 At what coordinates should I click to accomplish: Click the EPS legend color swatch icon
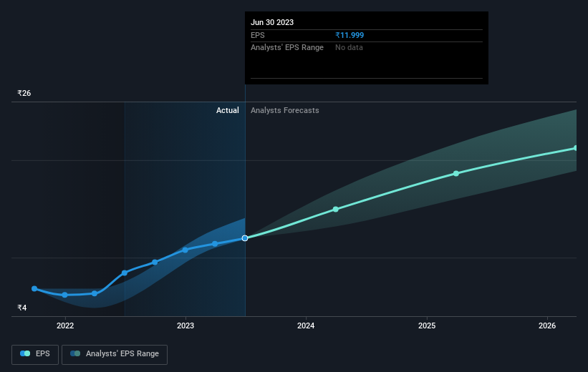25,353
